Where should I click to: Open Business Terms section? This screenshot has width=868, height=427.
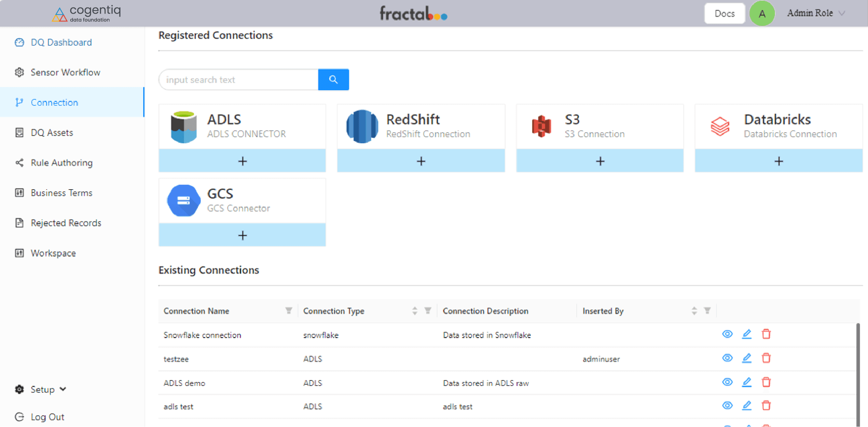pos(72,193)
